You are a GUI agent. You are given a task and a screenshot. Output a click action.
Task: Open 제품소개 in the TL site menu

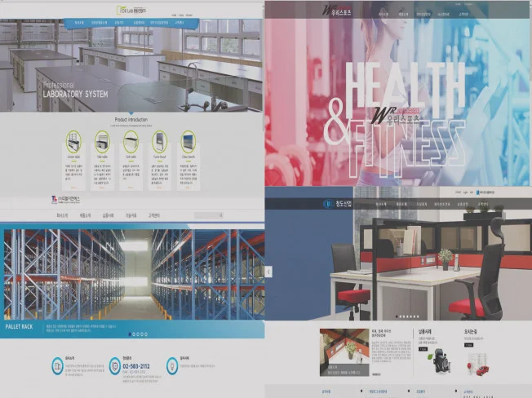(85, 215)
